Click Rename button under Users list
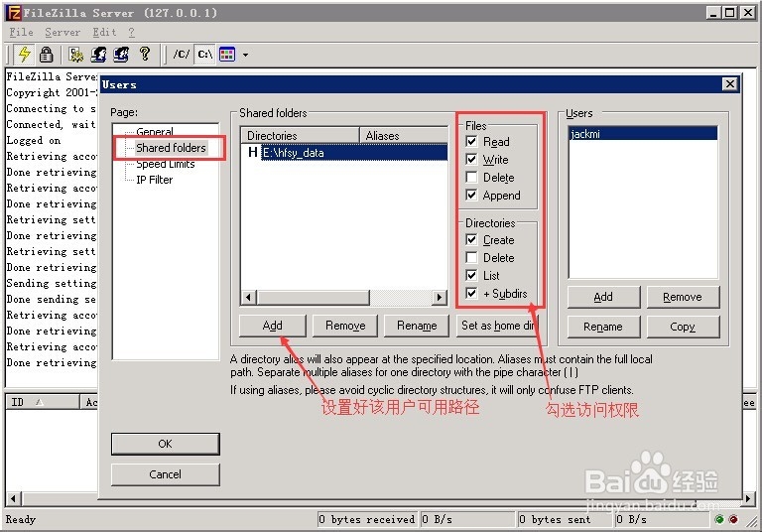Screen dimensions: 762x532 [603, 327]
